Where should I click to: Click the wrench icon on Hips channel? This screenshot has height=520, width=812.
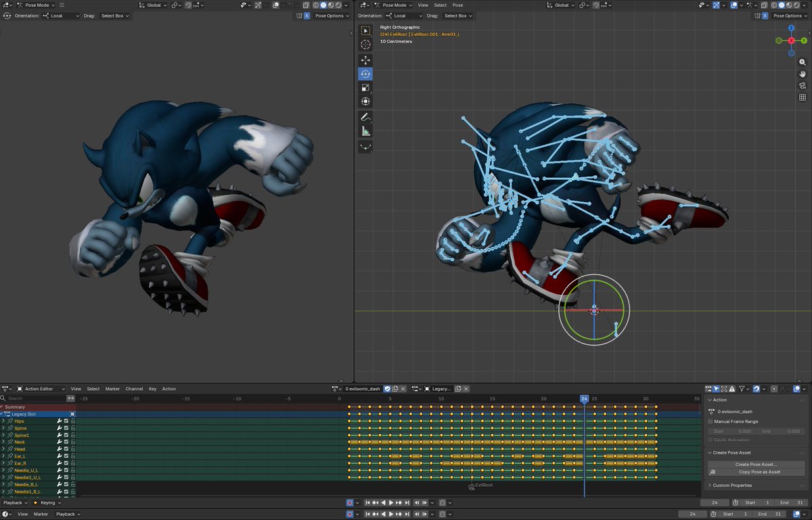[60, 421]
